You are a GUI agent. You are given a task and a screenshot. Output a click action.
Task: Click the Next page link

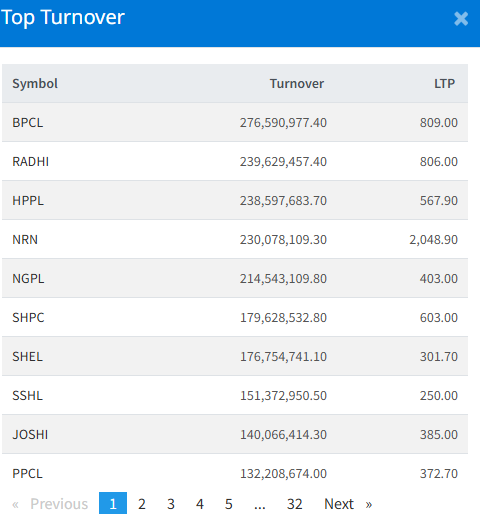[x=339, y=504]
